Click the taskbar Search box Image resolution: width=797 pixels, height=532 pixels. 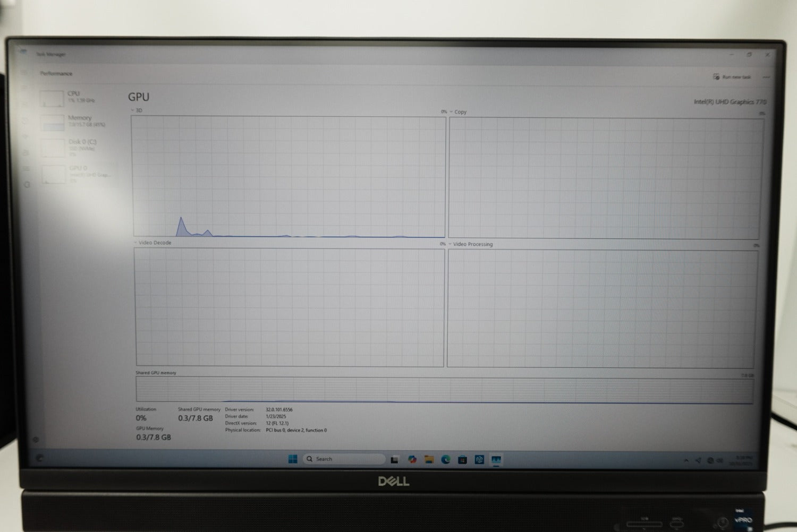pos(343,459)
